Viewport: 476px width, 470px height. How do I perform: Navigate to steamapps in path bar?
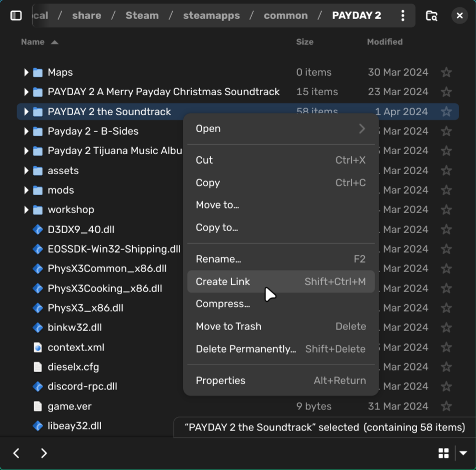(x=211, y=16)
